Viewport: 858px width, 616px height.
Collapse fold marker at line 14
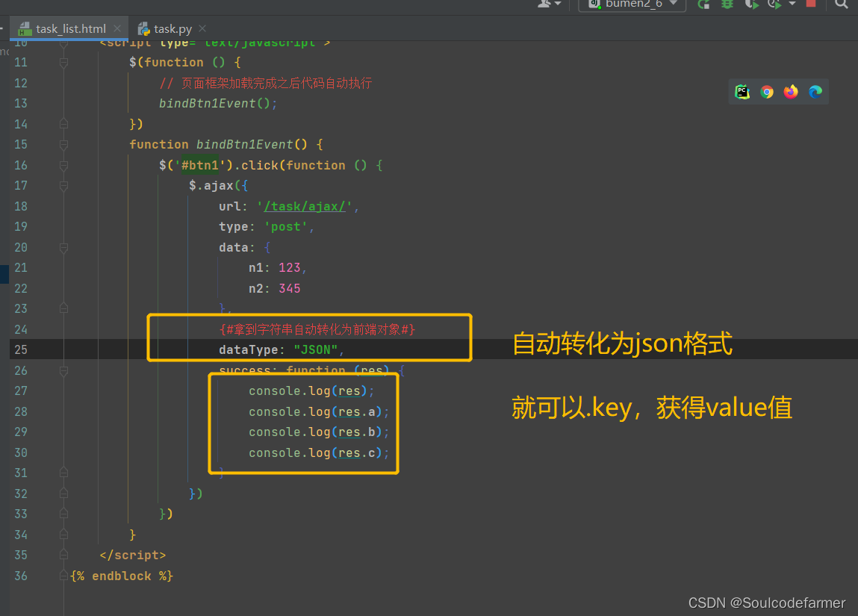(64, 124)
